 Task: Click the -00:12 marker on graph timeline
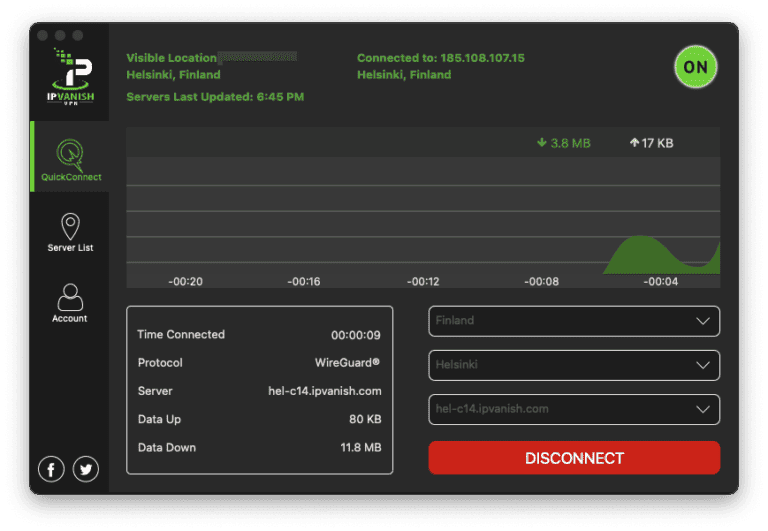pos(423,282)
